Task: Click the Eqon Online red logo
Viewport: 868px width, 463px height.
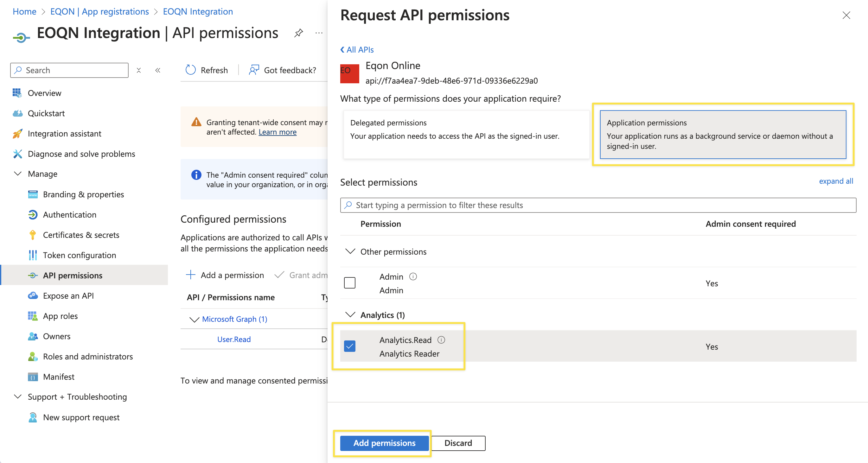Action: (x=349, y=73)
